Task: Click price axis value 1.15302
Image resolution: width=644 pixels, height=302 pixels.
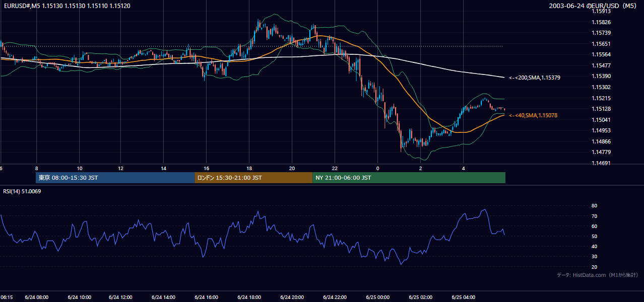Action: (x=601, y=87)
